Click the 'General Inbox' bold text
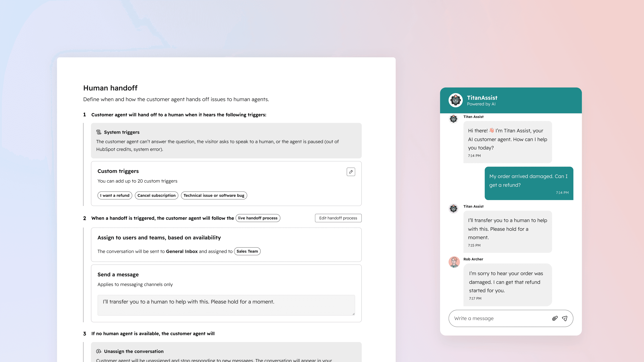Image resolution: width=644 pixels, height=362 pixels. point(182,251)
